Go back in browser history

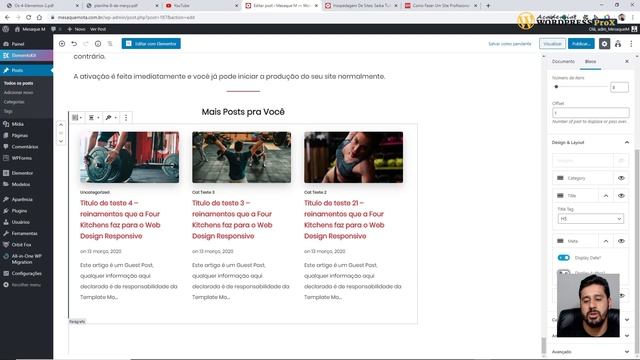point(7,18)
